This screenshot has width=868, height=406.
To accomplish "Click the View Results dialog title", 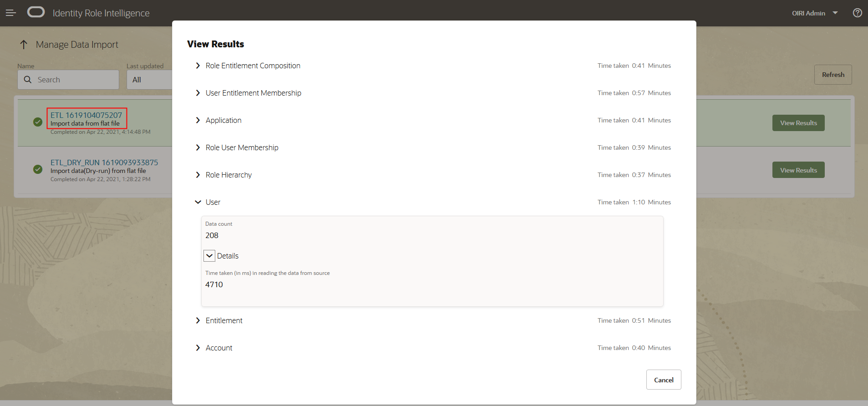I will point(216,44).
